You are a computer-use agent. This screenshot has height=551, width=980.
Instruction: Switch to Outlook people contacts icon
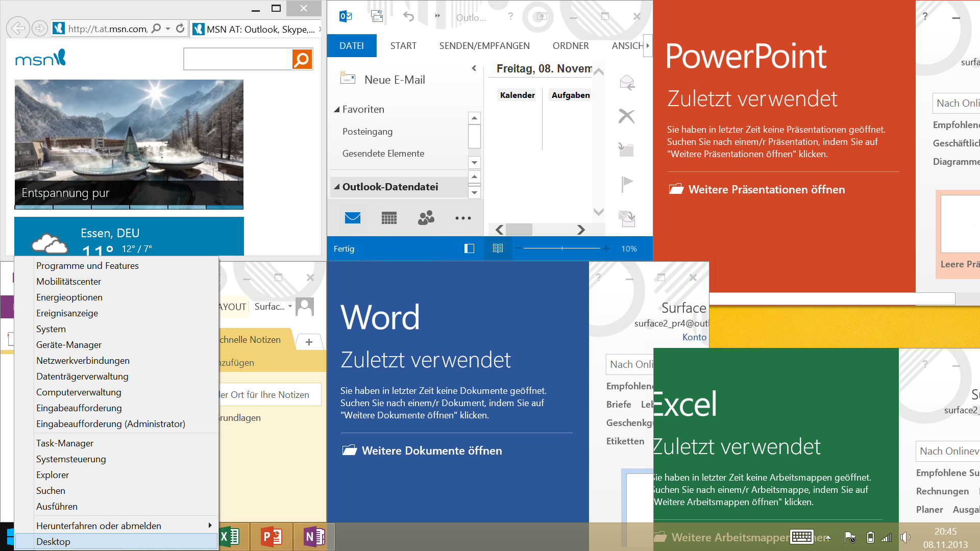426,218
